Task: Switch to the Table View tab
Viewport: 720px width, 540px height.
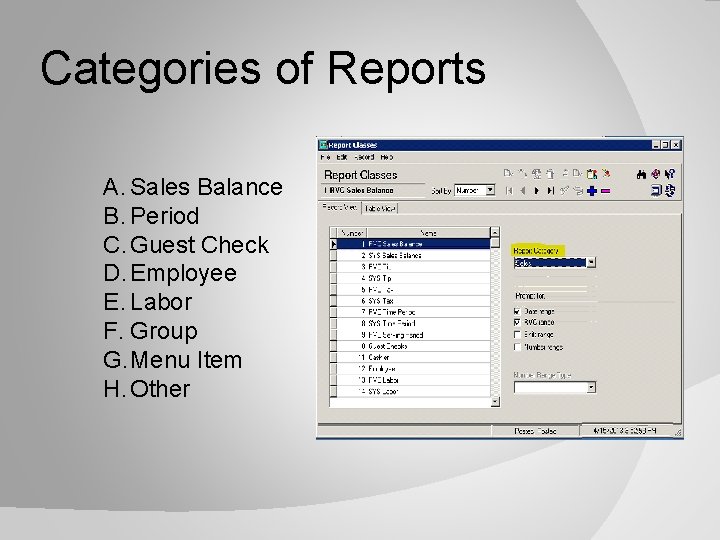Action: click(x=380, y=208)
